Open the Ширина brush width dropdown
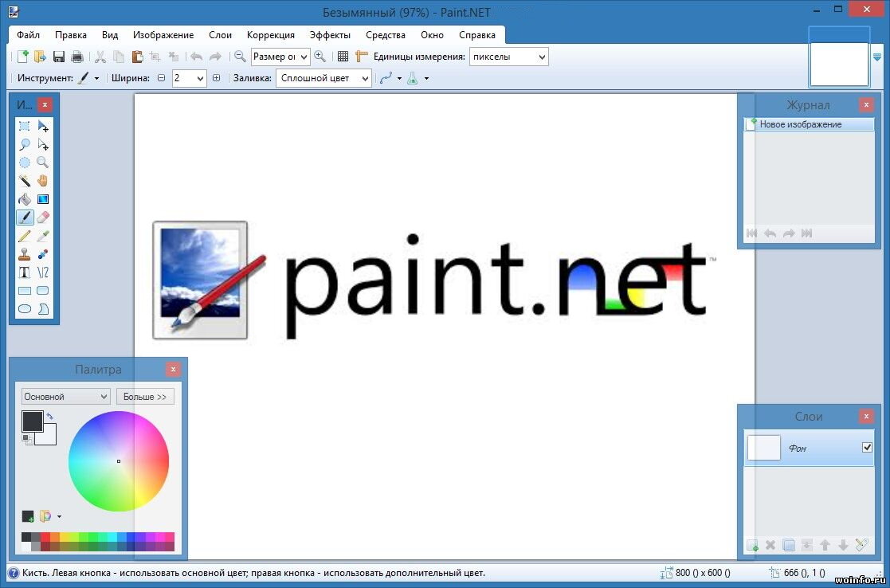Screen dimensions: 890x588 [189, 78]
